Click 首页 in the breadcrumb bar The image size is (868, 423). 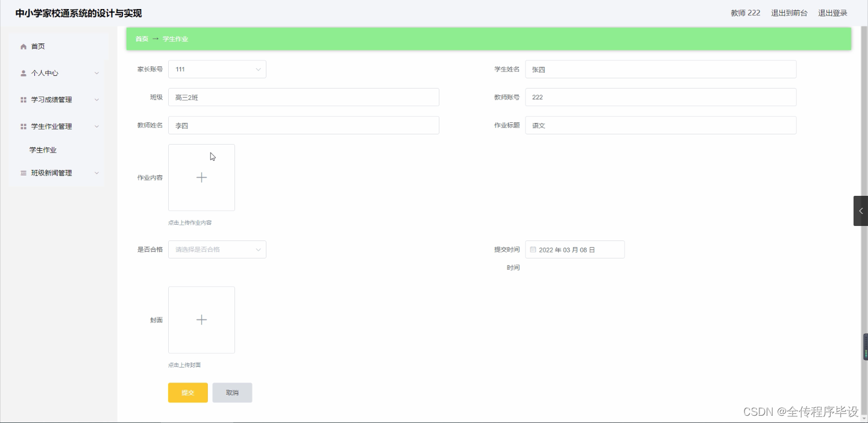pyautogui.click(x=141, y=38)
